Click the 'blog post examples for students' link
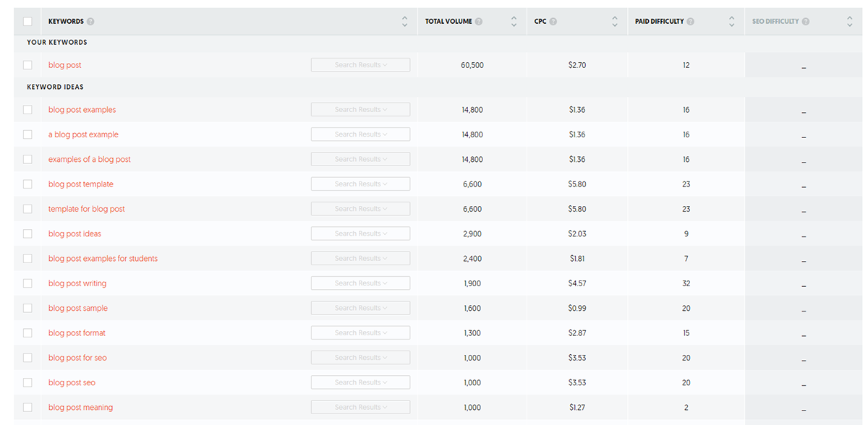 click(103, 259)
